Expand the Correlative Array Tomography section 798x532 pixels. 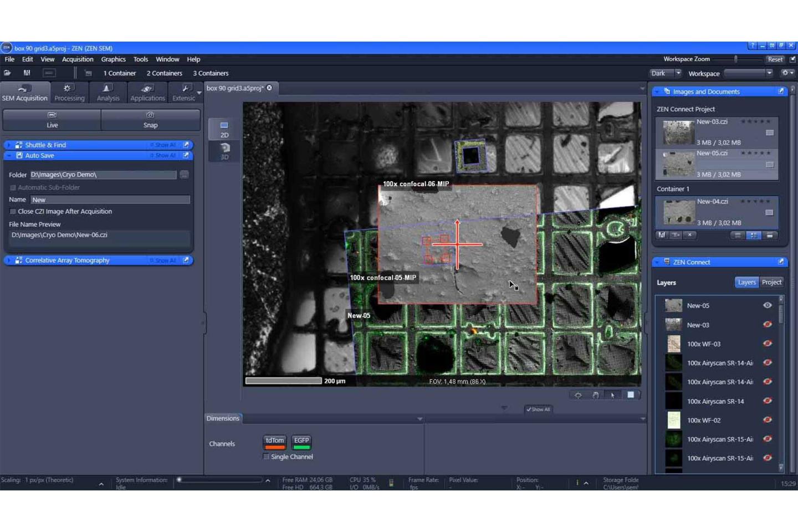click(x=9, y=260)
